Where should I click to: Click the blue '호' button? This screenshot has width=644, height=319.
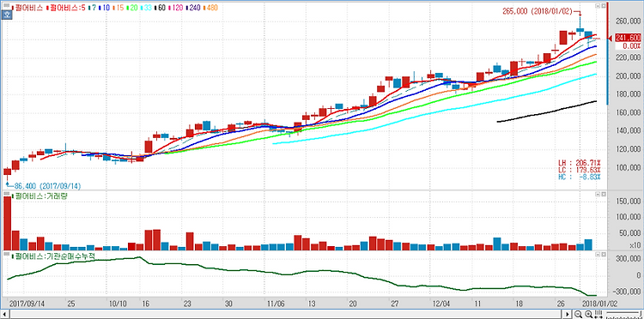[6, 15]
